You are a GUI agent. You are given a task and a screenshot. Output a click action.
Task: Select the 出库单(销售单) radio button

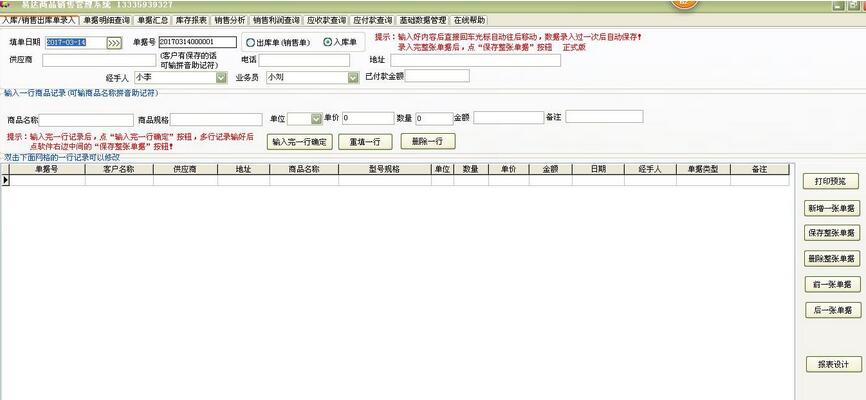point(250,42)
